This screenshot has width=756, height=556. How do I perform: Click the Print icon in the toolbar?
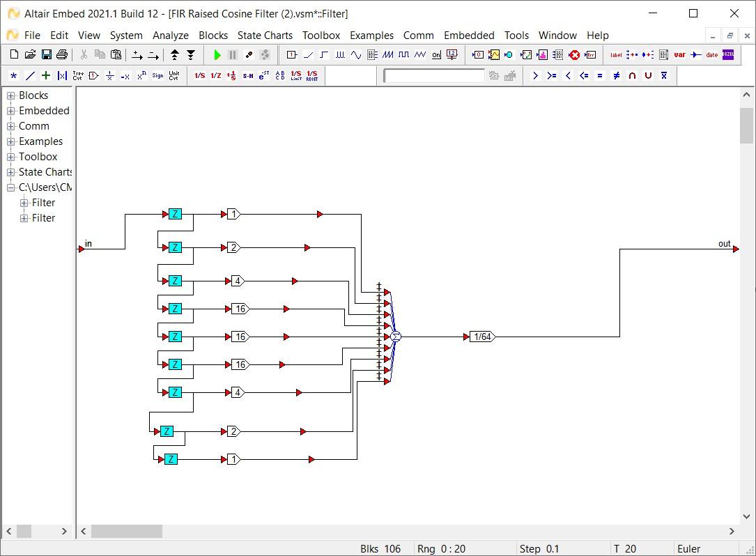pyautogui.click(x=62, y=55)
